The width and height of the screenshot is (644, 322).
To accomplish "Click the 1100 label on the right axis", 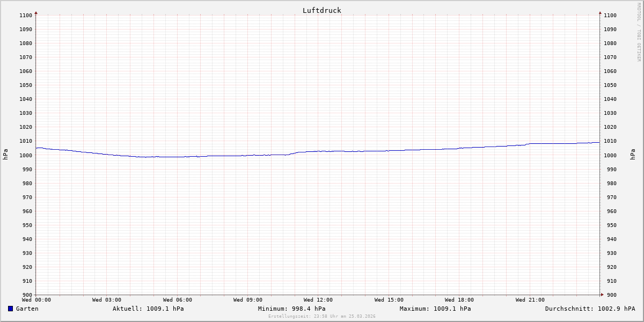I will click(x=610, y=16).
